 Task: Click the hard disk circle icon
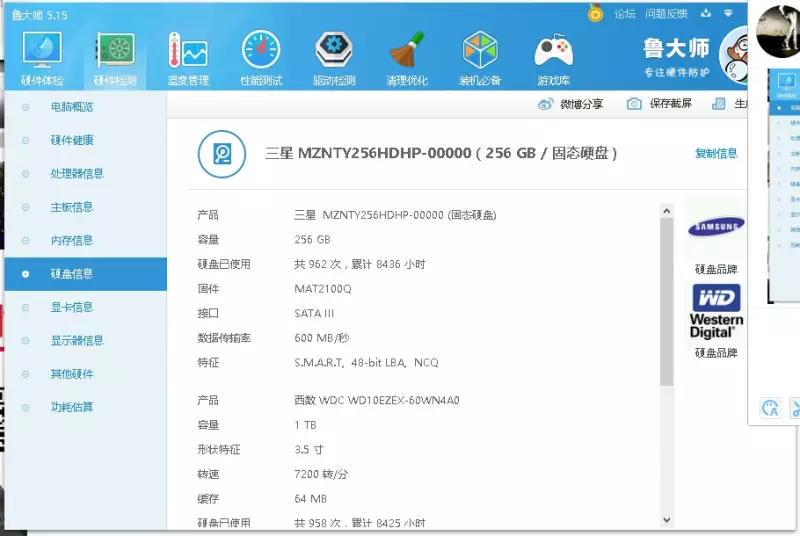click(x=222, y=154)
